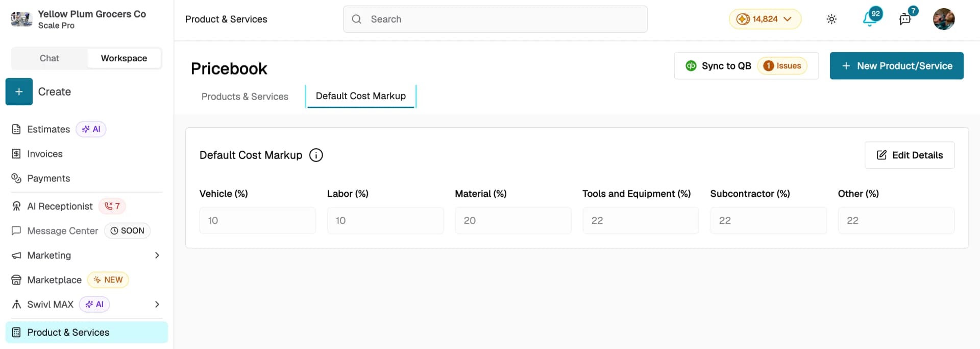Click the Default Cost Markup info icon
The height and width of the screenshot is (349, 980).
(x=316, y=155)
